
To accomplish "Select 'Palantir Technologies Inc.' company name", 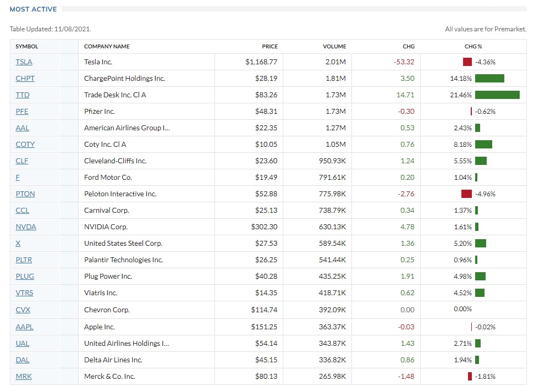I will pos(124,260).
